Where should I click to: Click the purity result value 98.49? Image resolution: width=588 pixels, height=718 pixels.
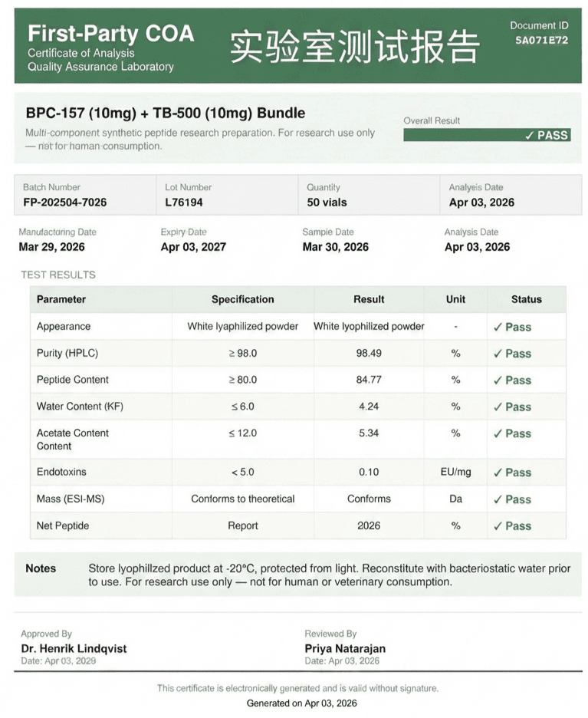(369, 353)
